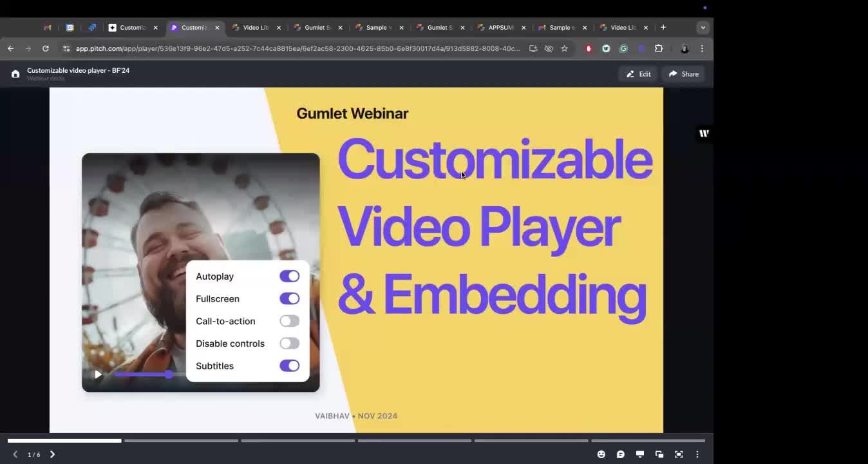The height and width of the screenshot is (464, 868).
Task: Open the emoji reactions icon
Action: point(601,454)
